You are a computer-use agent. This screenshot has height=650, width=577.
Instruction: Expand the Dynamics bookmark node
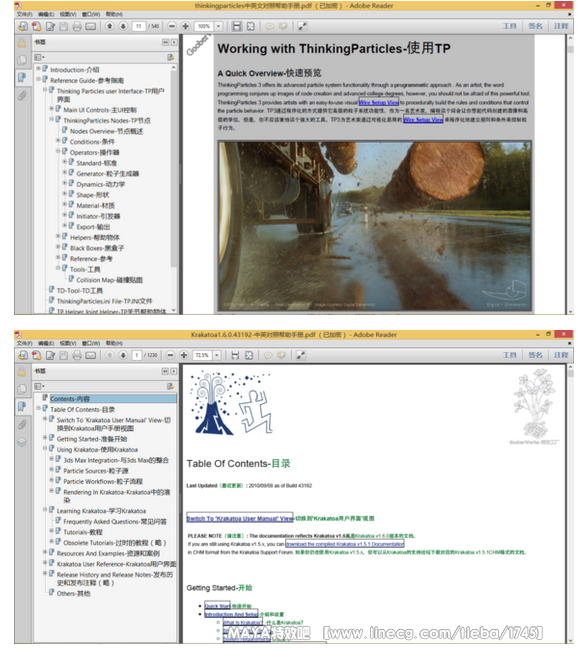[65, 183]
